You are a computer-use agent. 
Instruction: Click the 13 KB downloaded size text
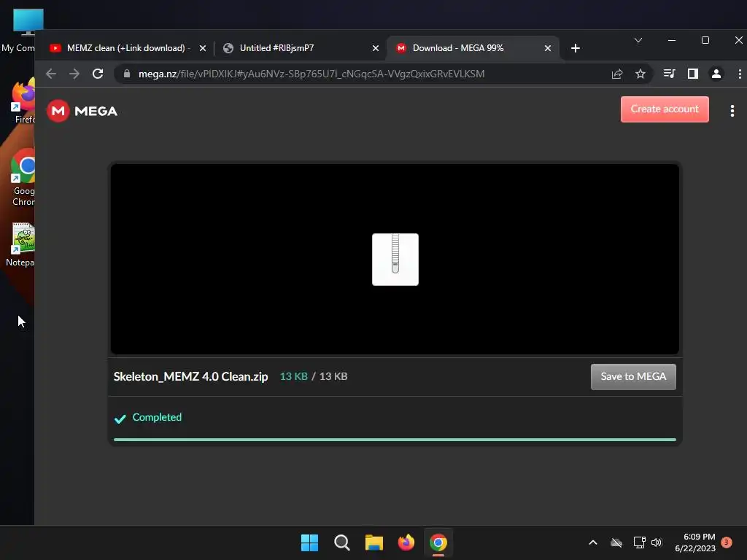[293, 377]
